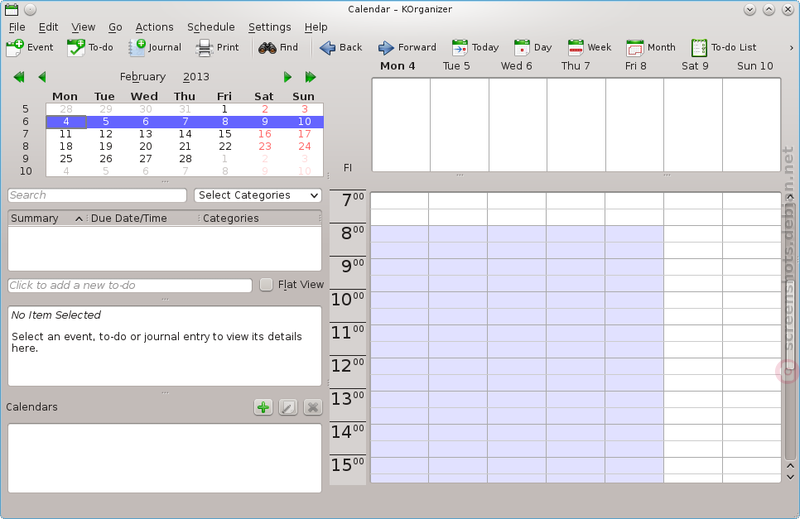Open the Edit menu
Screen dimensions: 800x519
coord(48,27)
